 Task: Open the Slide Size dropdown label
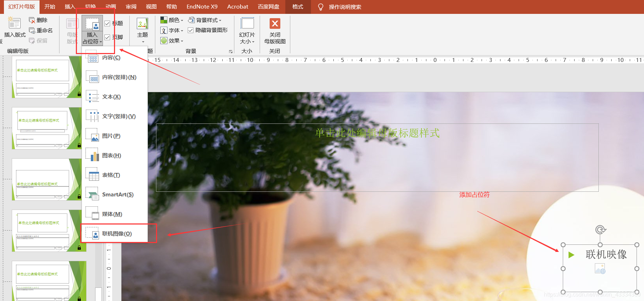pyautogui.click(x=247, y=38)
